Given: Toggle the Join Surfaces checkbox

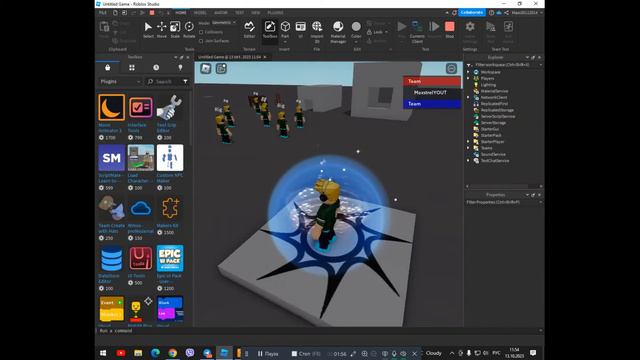Looking at the screenshot, I should coord(201,41).
